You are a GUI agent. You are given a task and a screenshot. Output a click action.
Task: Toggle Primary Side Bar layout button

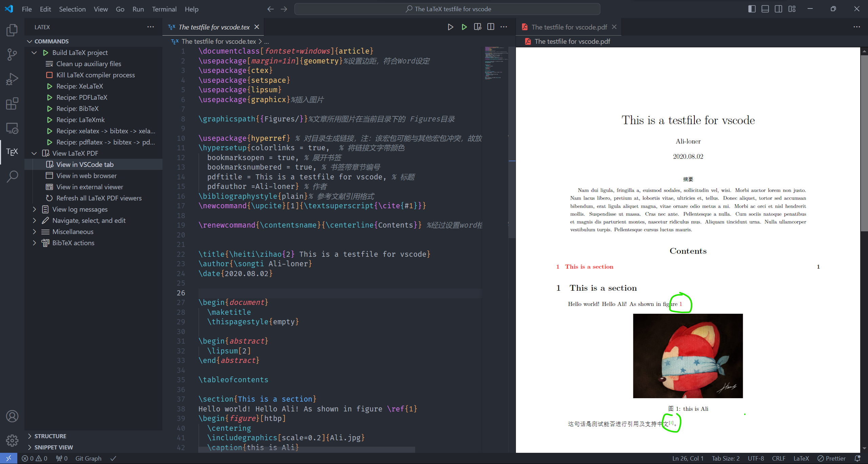[x=752, y=9]
